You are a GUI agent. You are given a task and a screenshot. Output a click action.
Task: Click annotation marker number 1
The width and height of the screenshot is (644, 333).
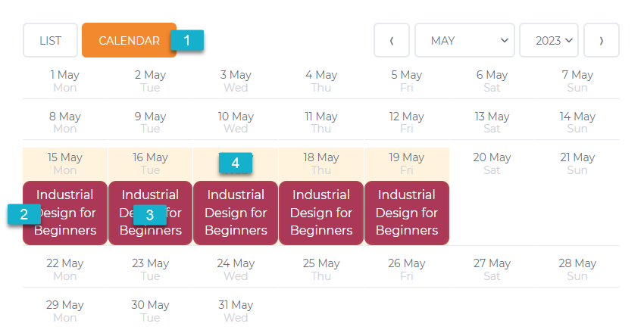tap(187, 40)
